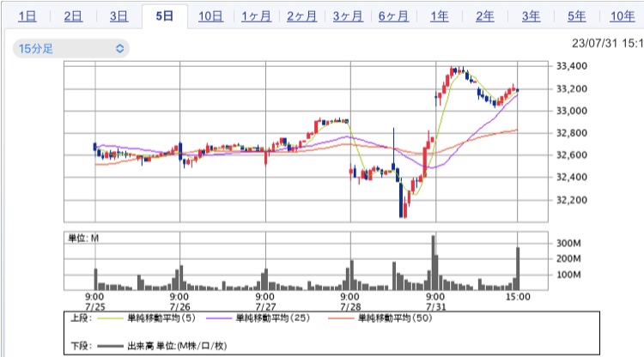644x357 pixels.
Task: Click the 32,400 price axis label
Action: (x=571, y=178)
